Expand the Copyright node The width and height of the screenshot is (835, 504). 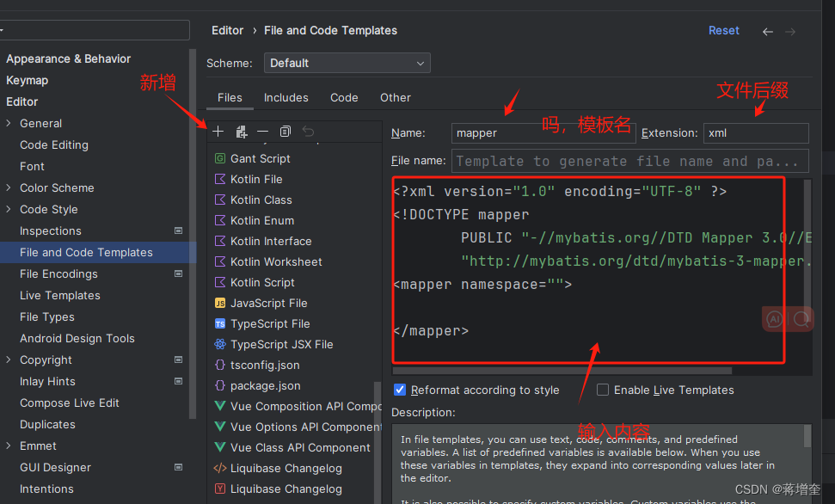(x=9, y=360)
